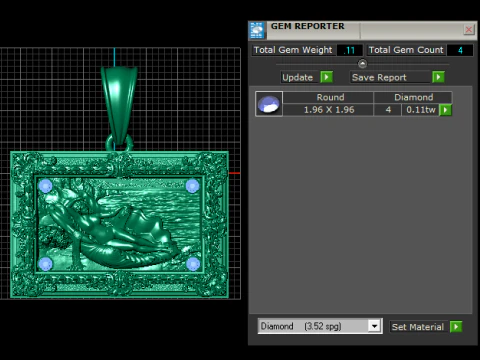Click the Set Material button label
480x360 pixels.
tap(418, 327)
